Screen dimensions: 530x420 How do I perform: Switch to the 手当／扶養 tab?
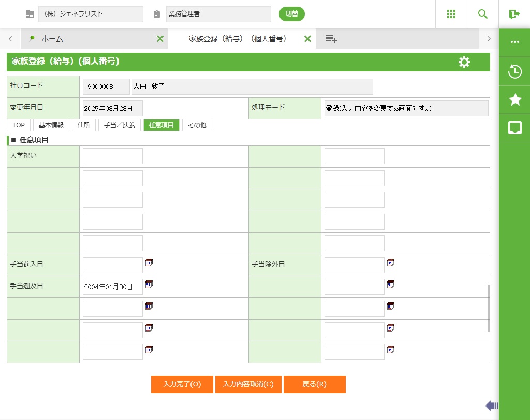coord(120,125)
